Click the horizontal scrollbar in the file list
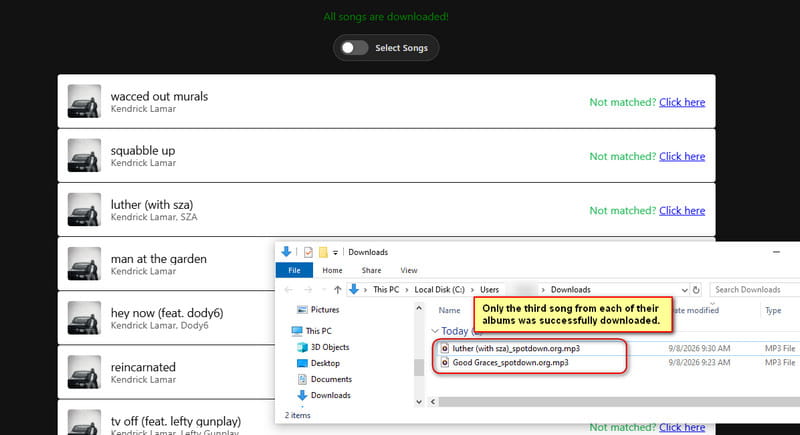This screenshot has height=435, width=800. 619,402
